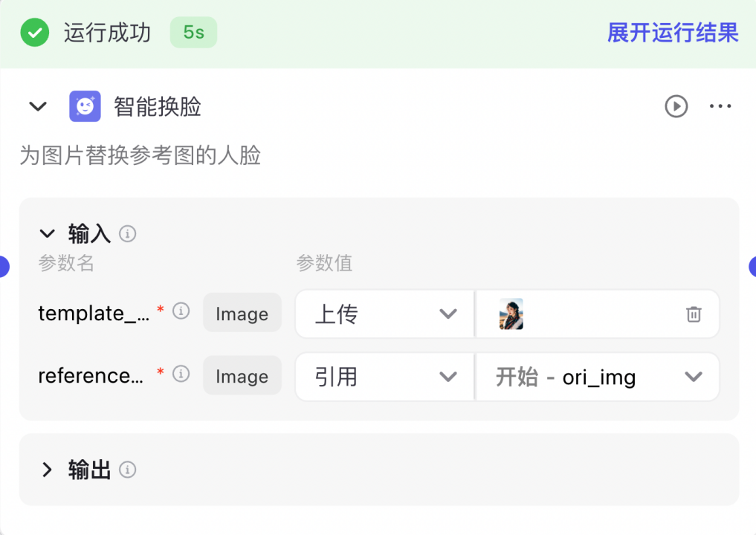Click the info icon next to 输入
756x535 pixels.
click(x=128, y=234)
